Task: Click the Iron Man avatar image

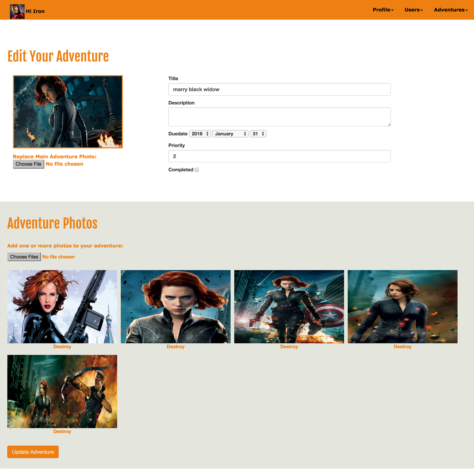Action: (17, 11)
